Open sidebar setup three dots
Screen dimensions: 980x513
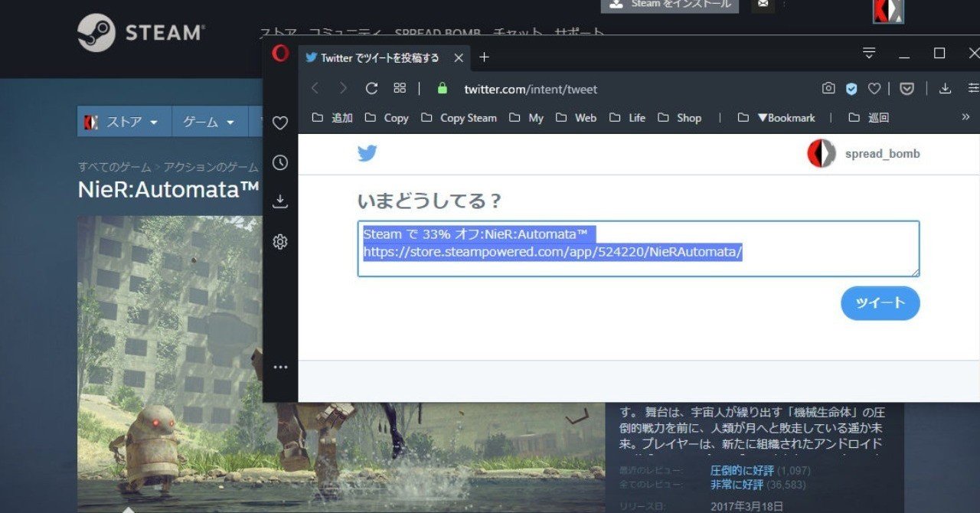[280, 368]
